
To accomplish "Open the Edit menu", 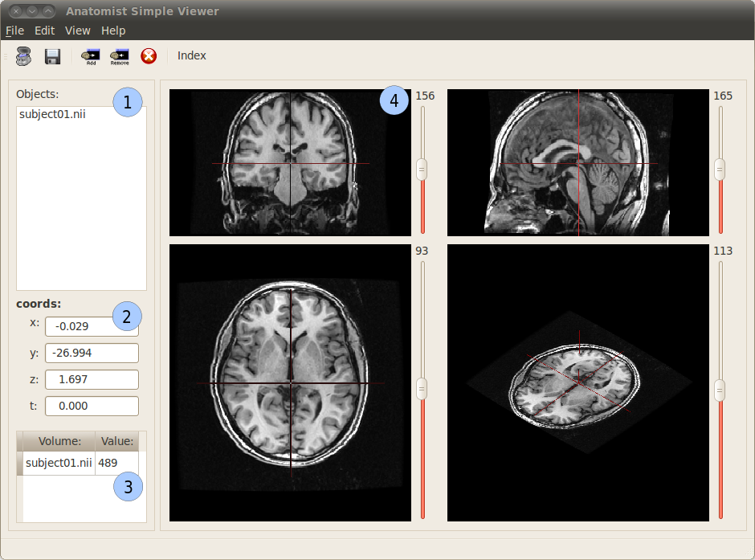I will tap(44, 31).
